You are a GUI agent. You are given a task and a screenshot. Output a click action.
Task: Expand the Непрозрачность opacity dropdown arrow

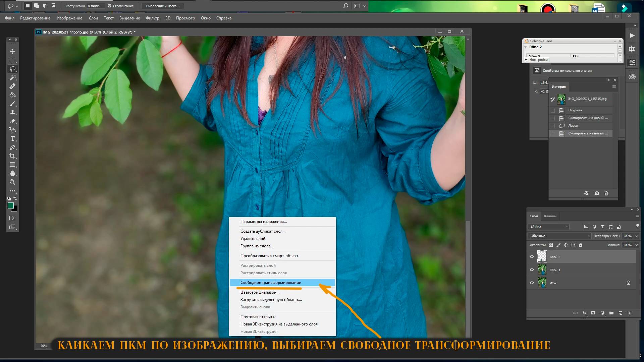click(x=636, y=236)
